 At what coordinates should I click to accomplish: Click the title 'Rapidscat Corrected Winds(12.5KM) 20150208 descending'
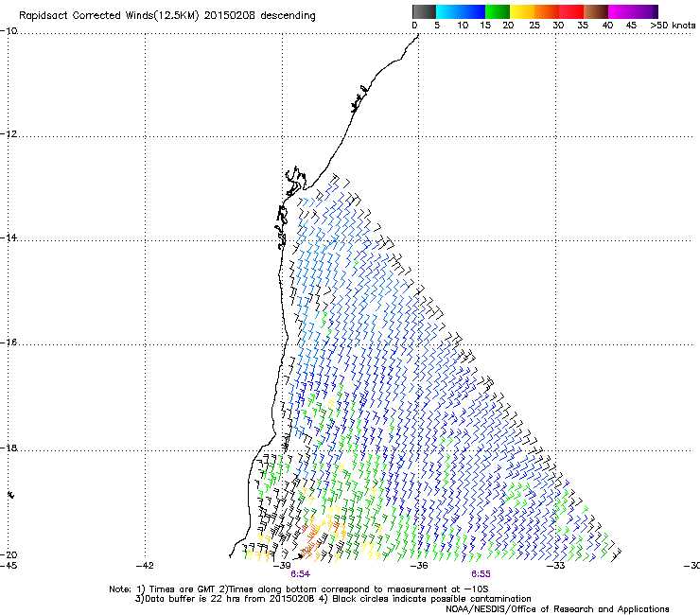pyautogui.click(x=167, y=16)
